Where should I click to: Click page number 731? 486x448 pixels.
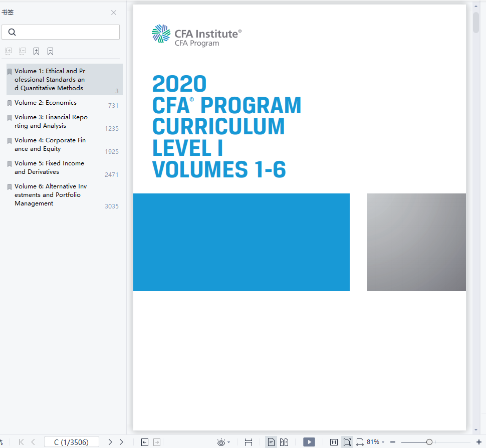(x=113, y=106)
